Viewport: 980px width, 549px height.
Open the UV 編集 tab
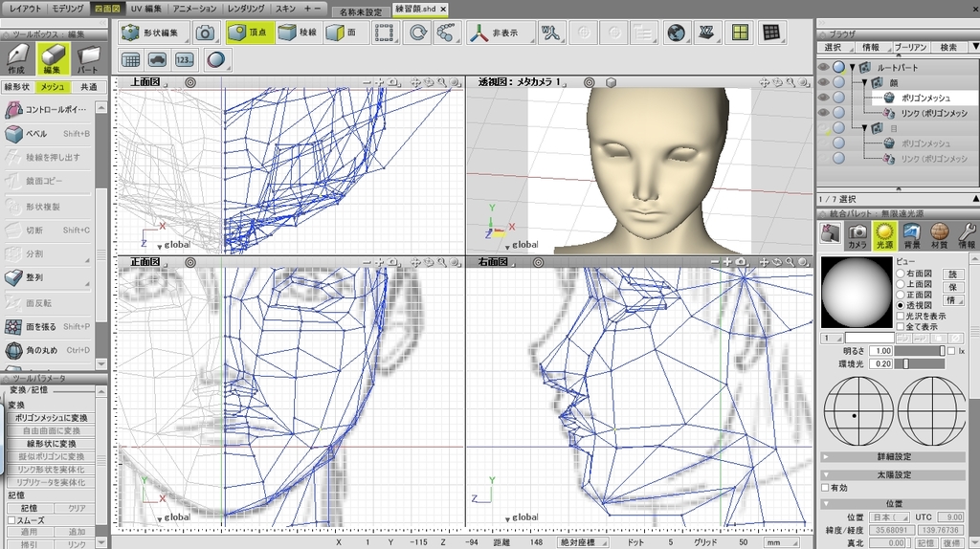coord(145,8)
